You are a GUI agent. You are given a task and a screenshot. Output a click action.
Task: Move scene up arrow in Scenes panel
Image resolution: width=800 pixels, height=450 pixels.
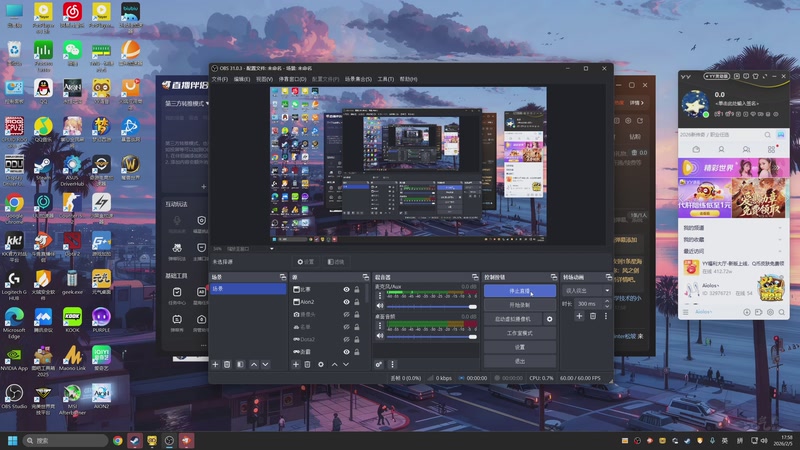[x=254, y=364]
